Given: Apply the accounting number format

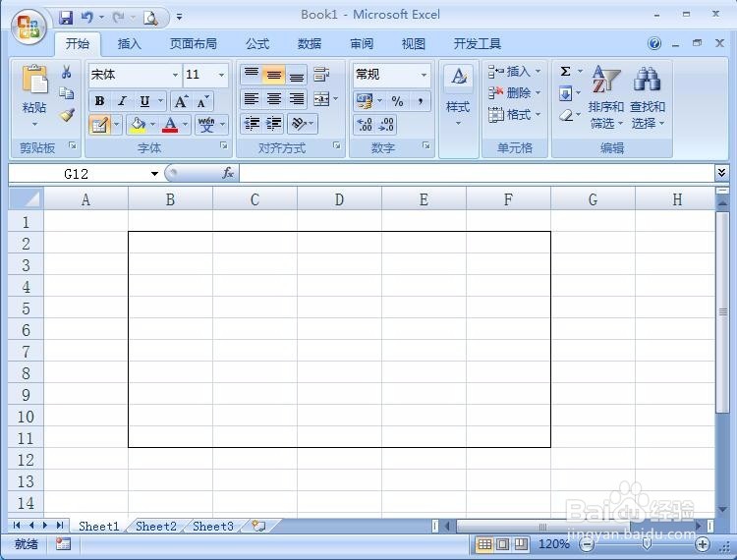Looking at the screenshot, I should (x=365, y=101).
